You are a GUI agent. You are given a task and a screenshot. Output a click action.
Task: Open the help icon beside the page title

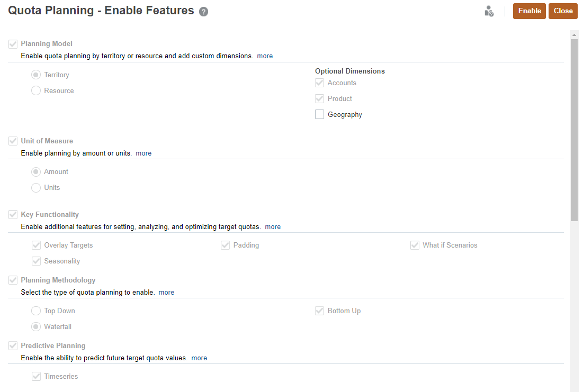click(203, 11)
